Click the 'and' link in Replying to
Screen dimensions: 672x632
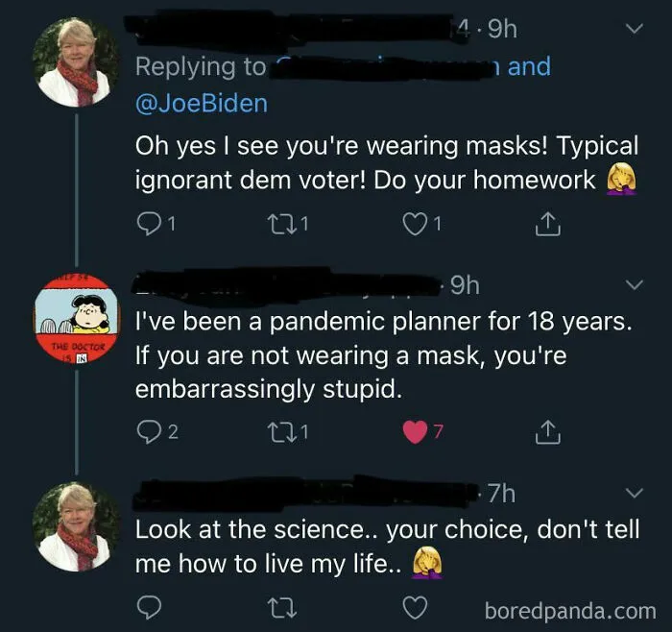point(529,66)
